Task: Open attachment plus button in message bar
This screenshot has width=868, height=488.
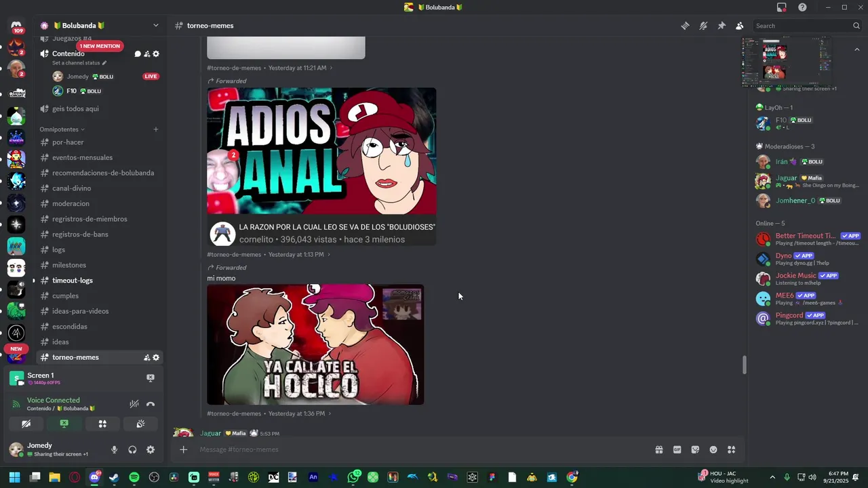Action: [183, 449]
